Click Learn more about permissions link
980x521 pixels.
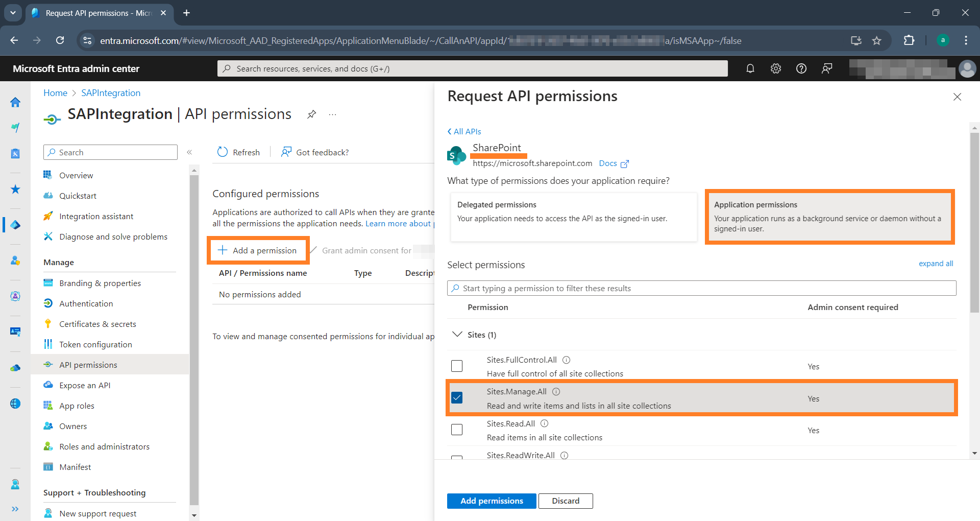tap(400, 223)
